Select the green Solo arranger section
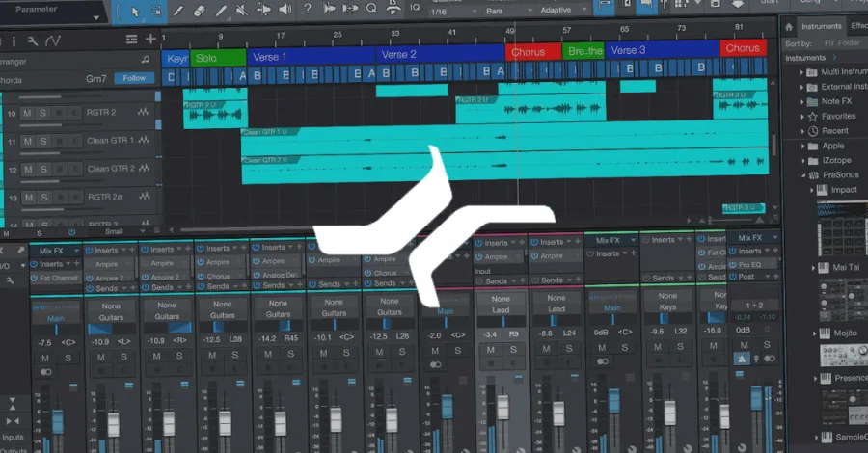The image size is (868, 453). pos(218,58)
